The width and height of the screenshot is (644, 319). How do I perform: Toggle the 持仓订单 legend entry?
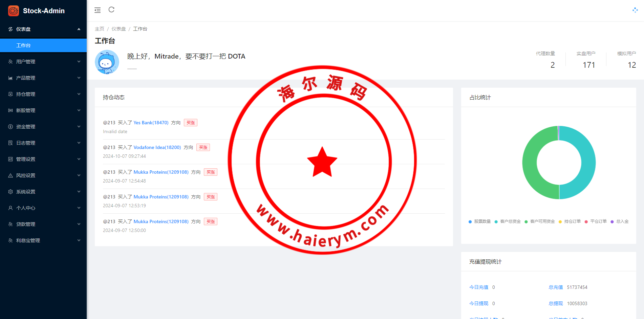point(570,221)
